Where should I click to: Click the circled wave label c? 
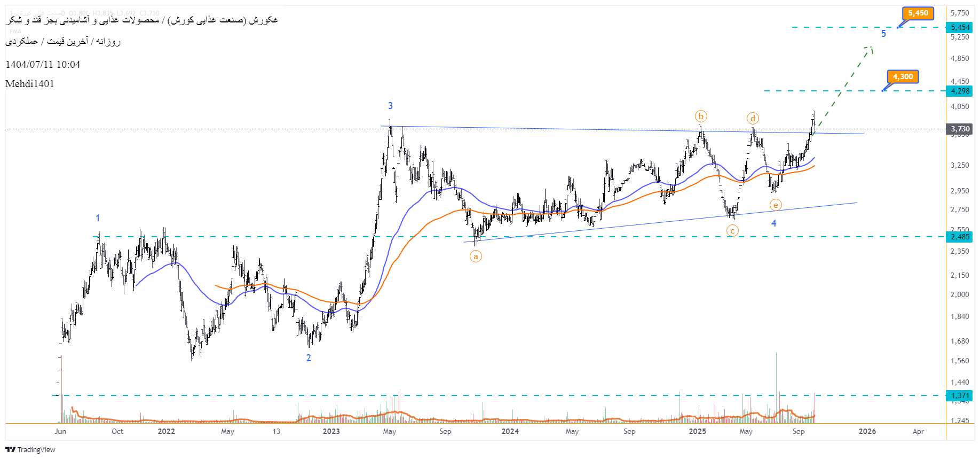732,231
